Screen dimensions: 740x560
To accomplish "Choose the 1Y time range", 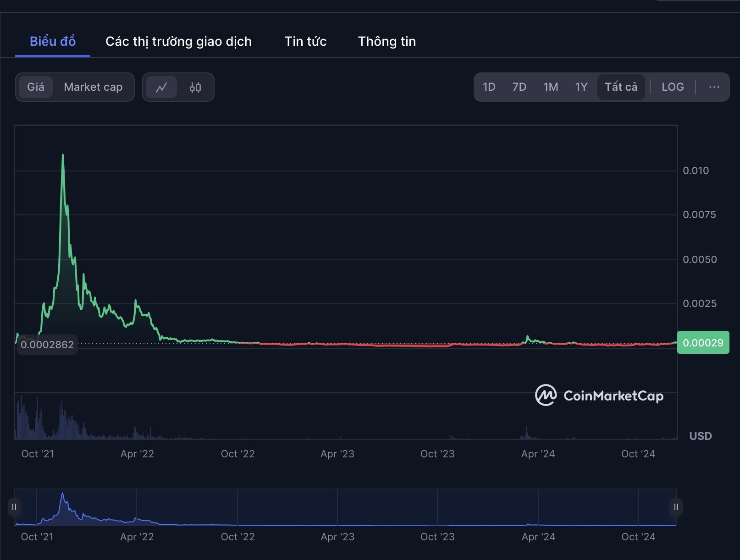I will [581, 87].
